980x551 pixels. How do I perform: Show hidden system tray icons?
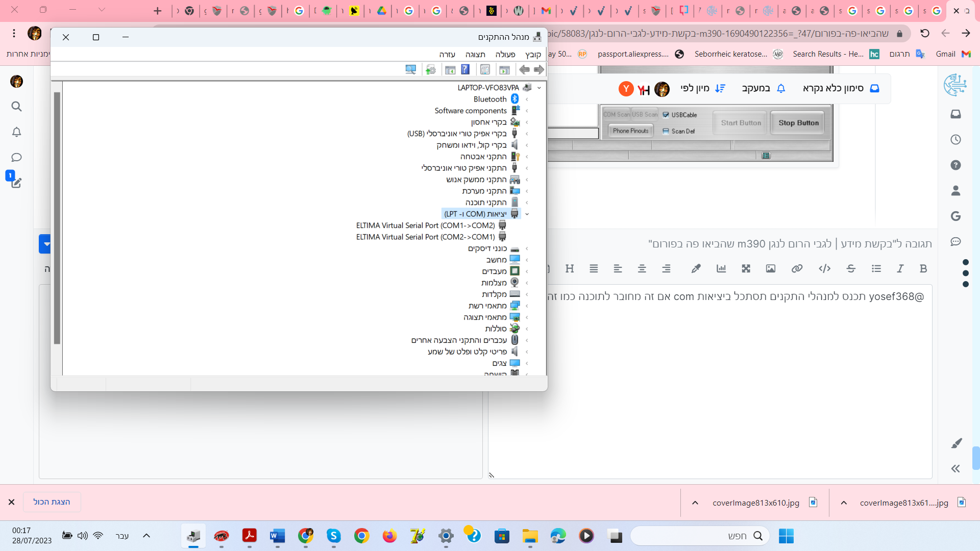click(146, 536)
